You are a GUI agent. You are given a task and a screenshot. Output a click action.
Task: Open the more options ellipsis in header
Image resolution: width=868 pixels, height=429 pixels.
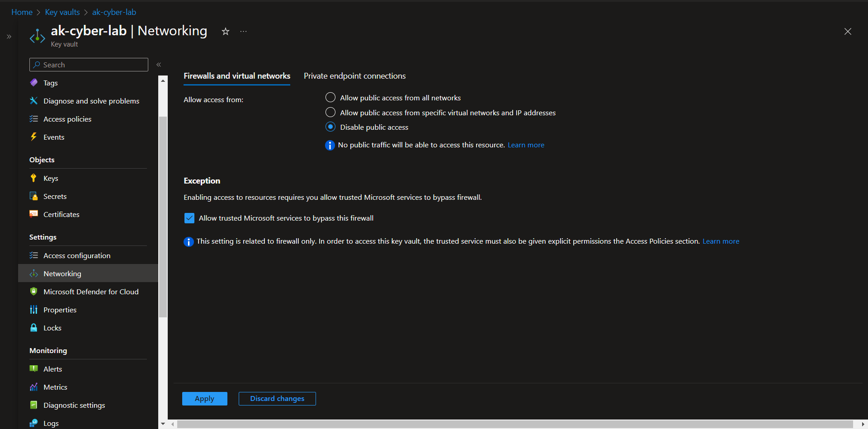click(244, 31)
